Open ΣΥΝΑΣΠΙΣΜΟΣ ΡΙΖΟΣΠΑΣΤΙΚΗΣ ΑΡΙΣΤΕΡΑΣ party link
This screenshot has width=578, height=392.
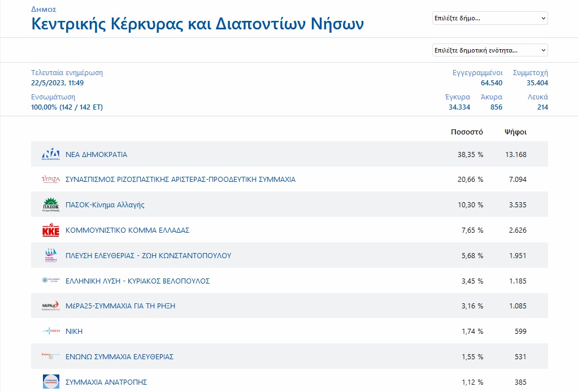tap(180, 180)
